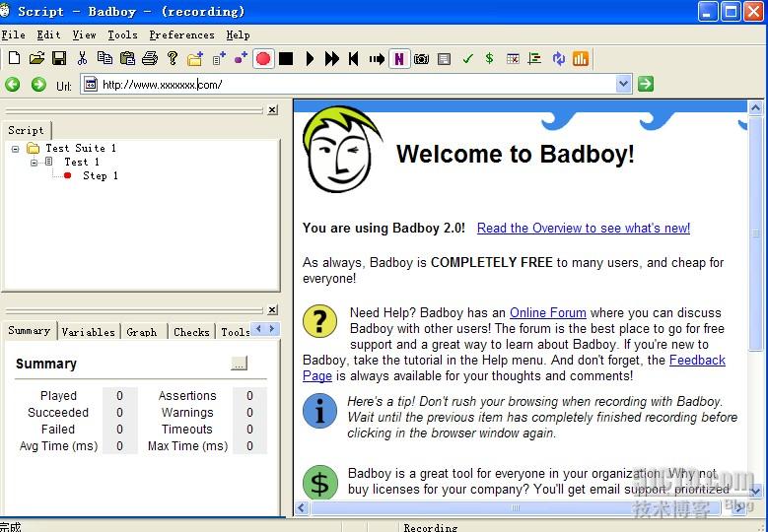The image size is (768, 532).
Task: Play all with double arrow button
Action: pyautogui.click(x=331, y=59)
